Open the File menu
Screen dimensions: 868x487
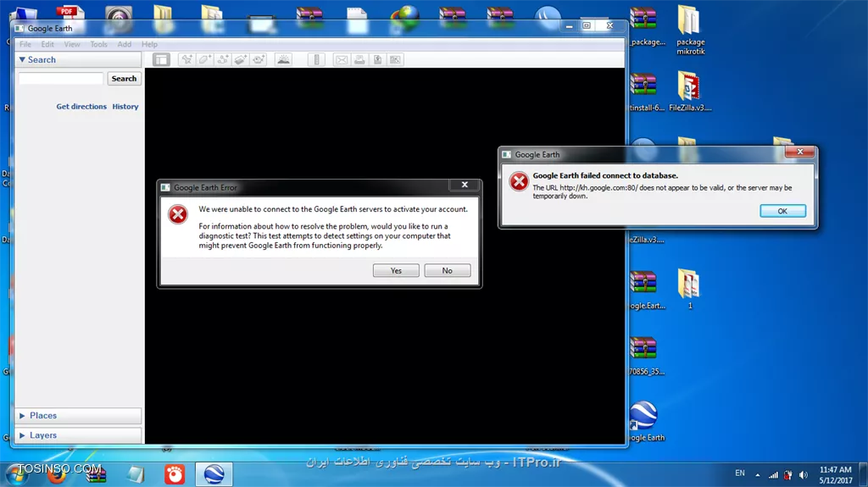pos(25,44)
